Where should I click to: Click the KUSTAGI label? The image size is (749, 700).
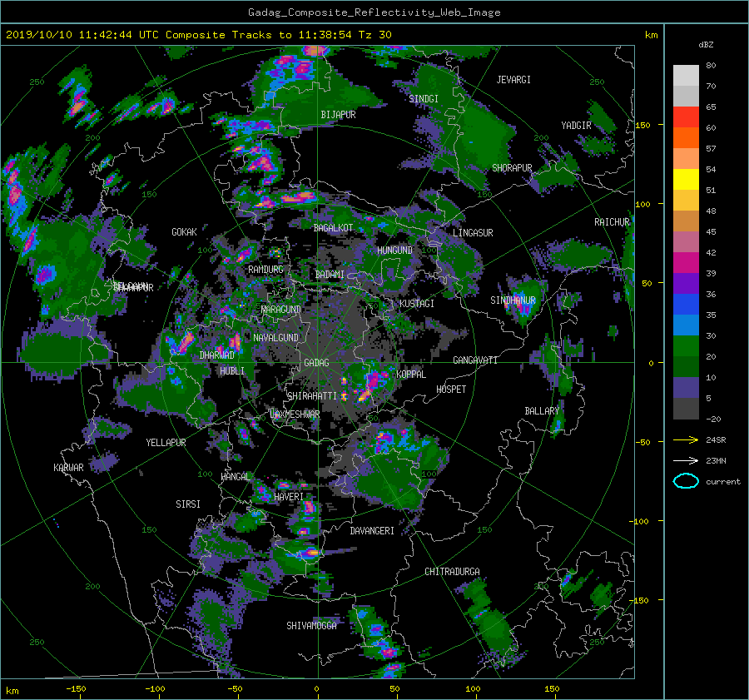click(417, 304)
